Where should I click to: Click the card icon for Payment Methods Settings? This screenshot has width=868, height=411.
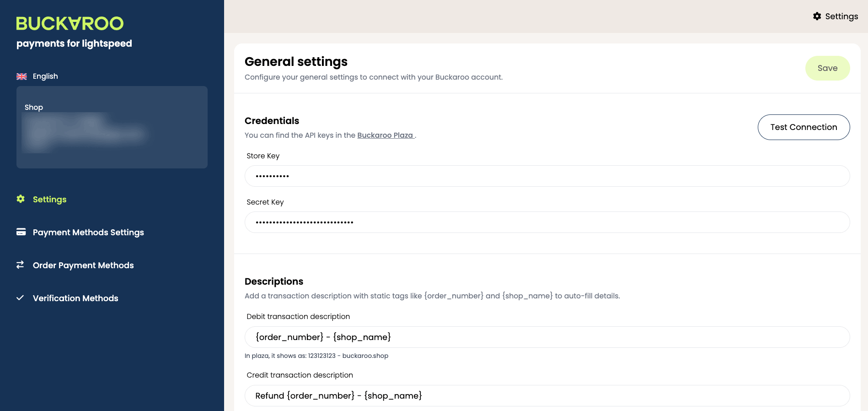coord(21,232)
